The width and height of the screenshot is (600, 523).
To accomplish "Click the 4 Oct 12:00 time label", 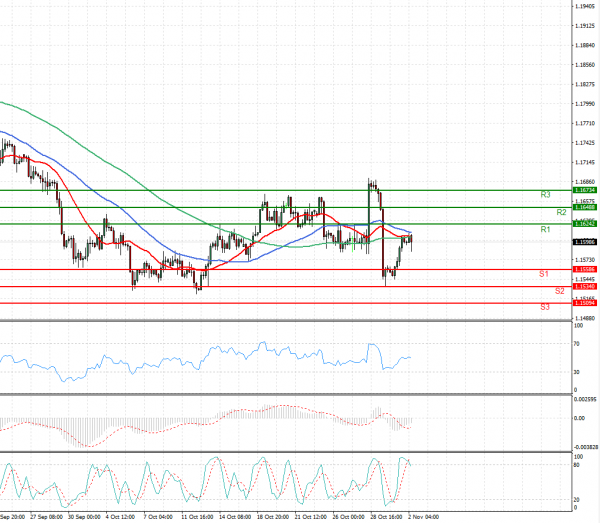I will tap(120, 517).
